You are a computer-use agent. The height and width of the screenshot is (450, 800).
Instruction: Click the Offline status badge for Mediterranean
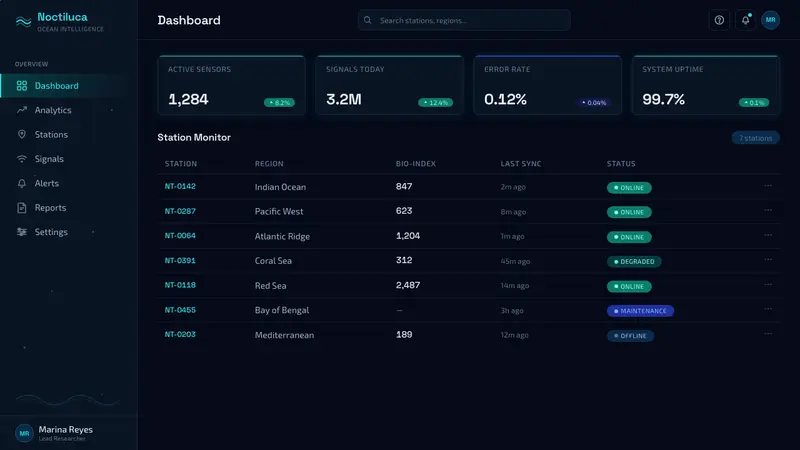[631, 336]
